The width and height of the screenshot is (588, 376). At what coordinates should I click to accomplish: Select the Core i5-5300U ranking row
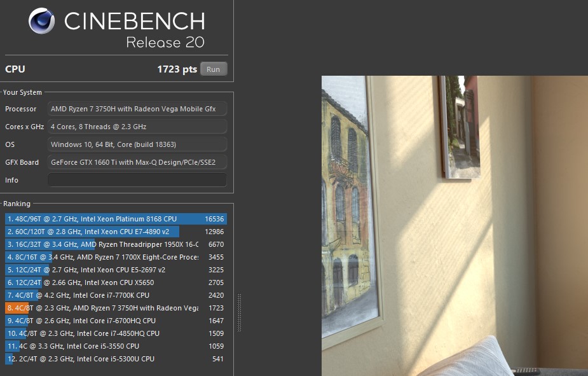pos(116,359)
